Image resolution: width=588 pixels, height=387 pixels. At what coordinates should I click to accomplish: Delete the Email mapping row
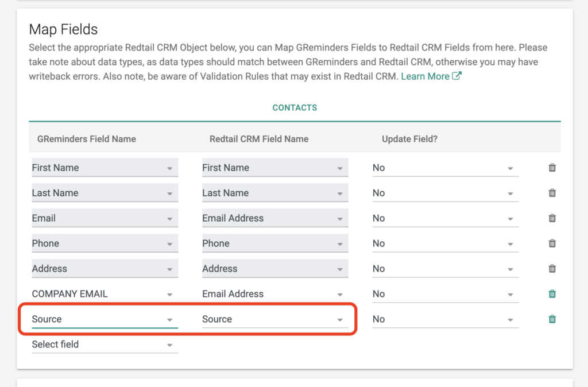[x=552, y=218]
